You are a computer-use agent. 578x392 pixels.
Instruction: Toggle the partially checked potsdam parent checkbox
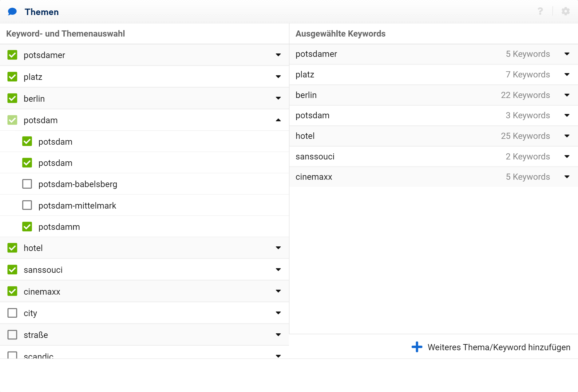pyautogui.click(x=12, y=120)
